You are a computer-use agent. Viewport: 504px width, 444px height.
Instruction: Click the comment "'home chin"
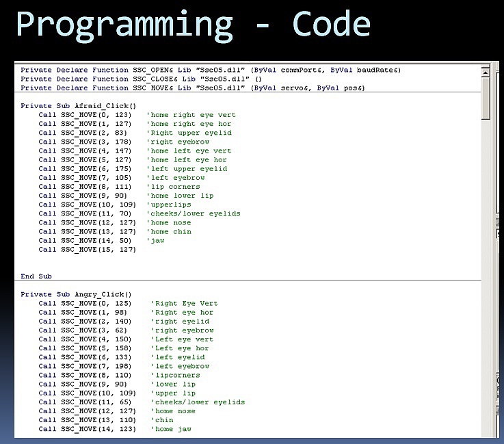click(x=169, y=232)
